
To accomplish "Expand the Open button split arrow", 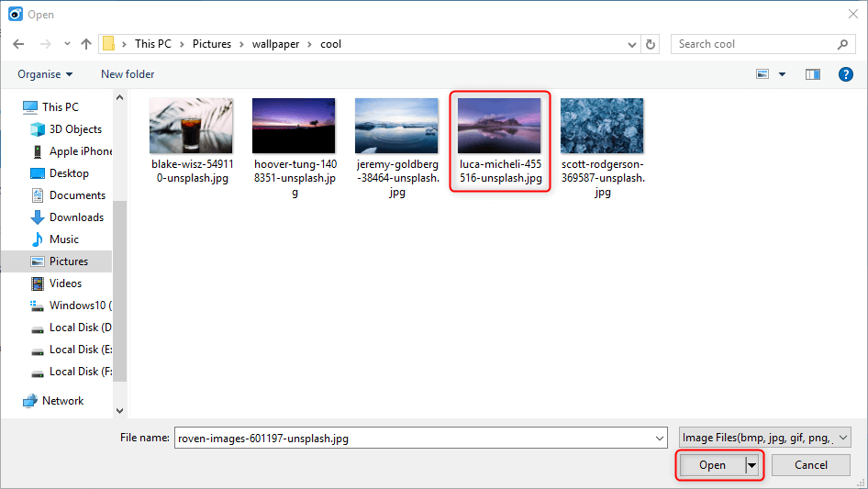I will pos(751,465).
